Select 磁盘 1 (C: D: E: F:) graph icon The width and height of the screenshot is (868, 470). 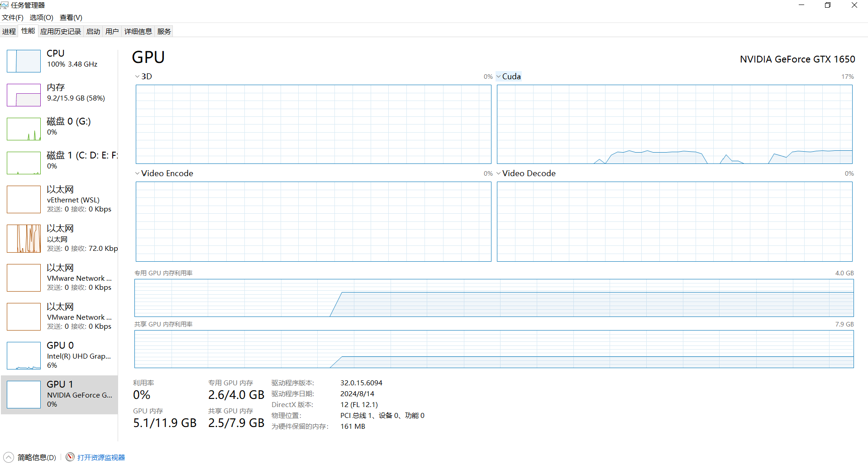(24, 163)
